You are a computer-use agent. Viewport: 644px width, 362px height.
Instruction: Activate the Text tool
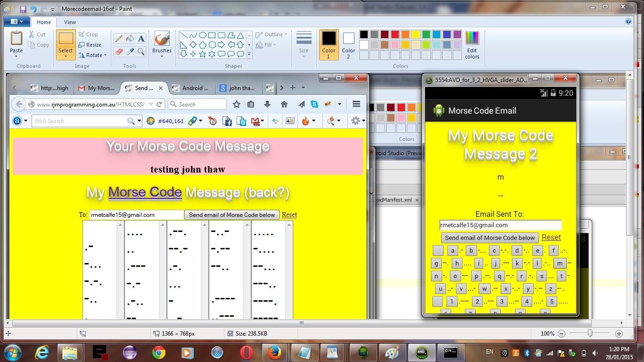141,39
